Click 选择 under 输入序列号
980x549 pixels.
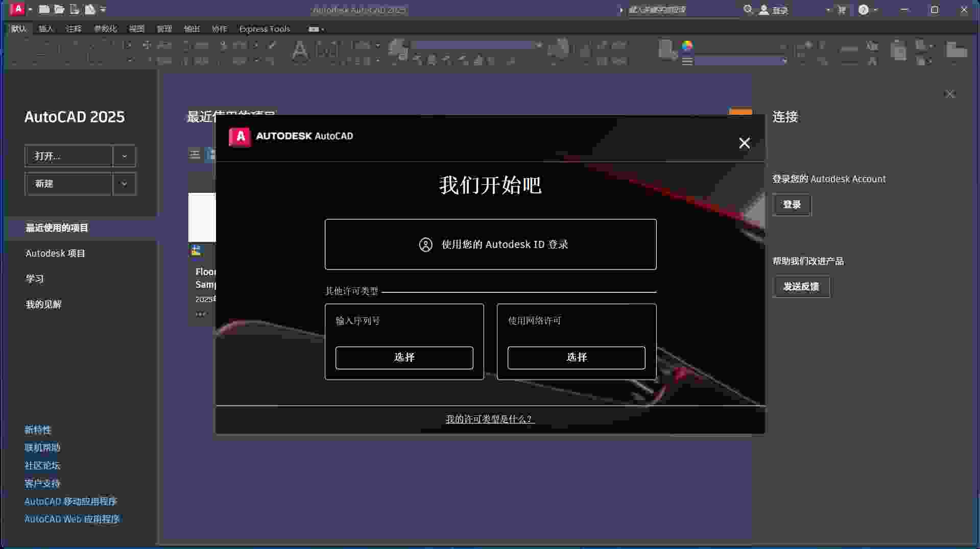tap(404, 357)
